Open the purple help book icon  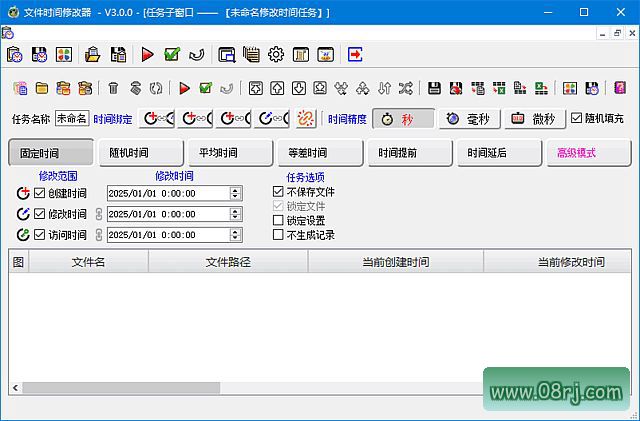click(620, 88)
